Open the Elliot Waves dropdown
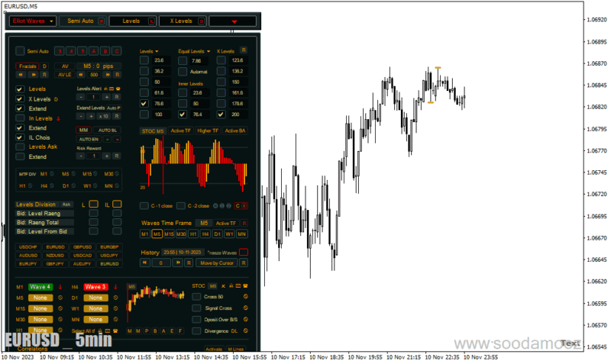 [33, 21]
